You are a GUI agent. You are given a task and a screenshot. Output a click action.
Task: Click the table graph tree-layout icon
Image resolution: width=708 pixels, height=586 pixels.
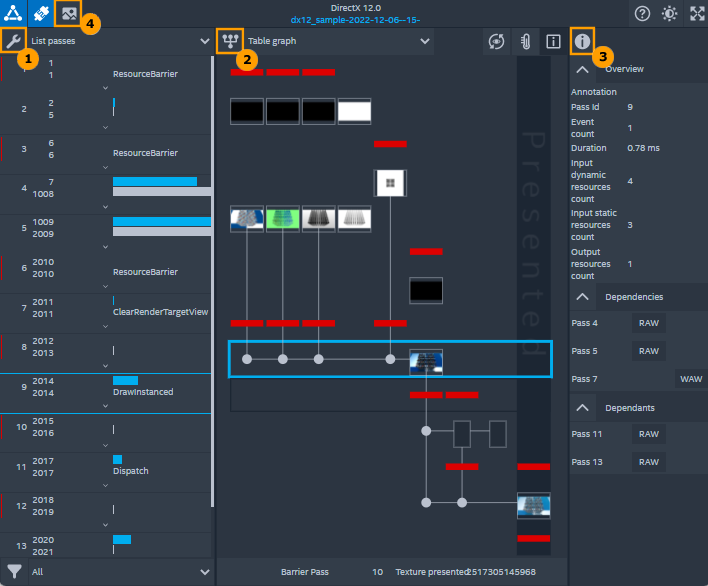[230, 41]
